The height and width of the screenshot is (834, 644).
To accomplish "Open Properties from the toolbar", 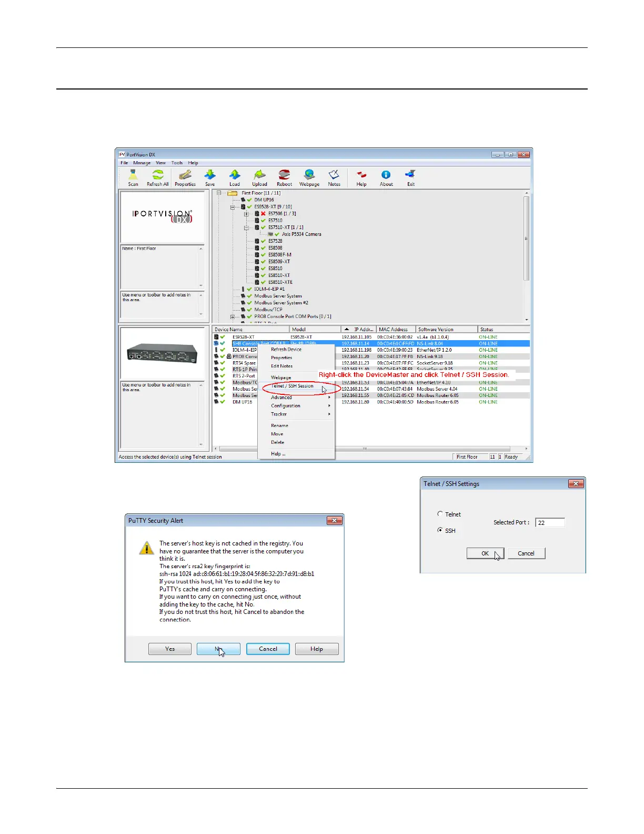I will 185,174.
